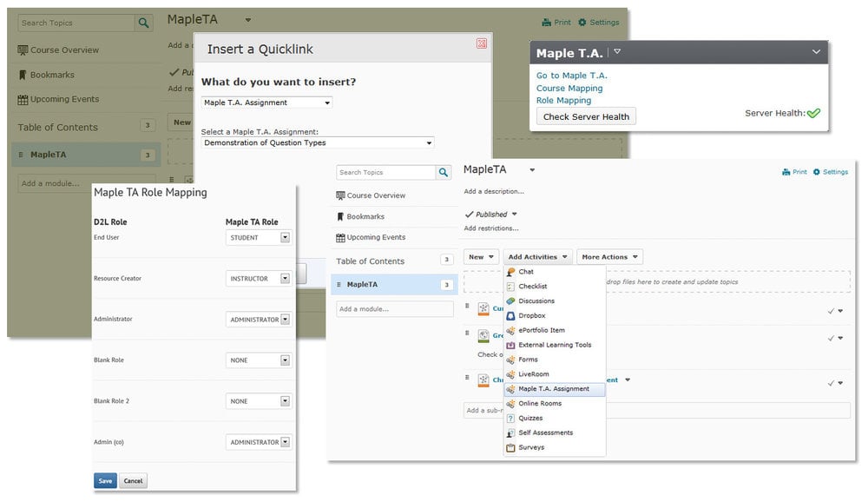
Task: Click the External Learning Tools icon
Action: 512,344
